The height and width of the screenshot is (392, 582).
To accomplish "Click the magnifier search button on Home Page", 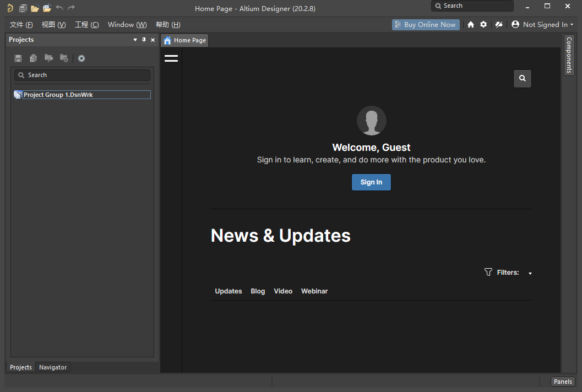I will click(x=523, y=79).
